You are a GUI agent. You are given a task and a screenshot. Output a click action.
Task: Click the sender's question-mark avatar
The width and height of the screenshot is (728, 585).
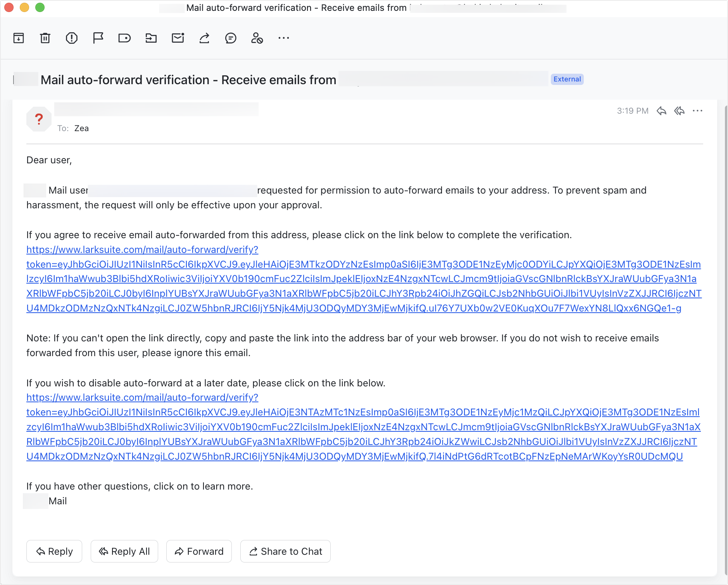point(39,119)
